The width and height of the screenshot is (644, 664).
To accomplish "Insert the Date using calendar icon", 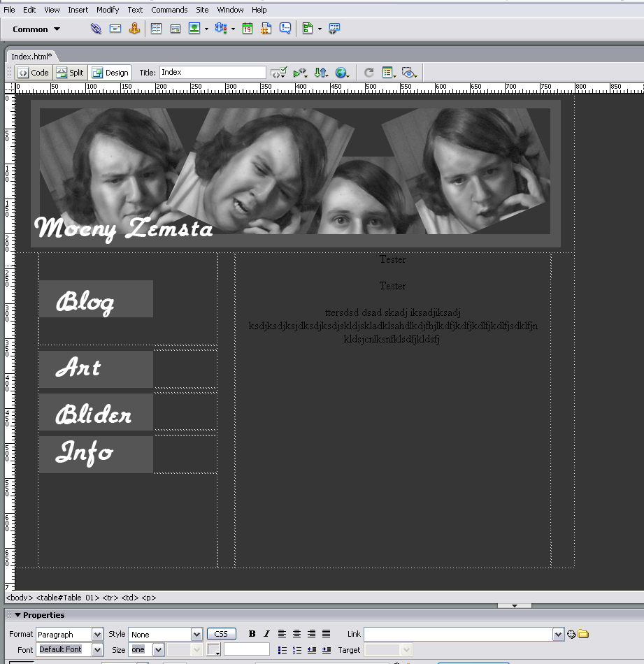I will coord(248,29).
